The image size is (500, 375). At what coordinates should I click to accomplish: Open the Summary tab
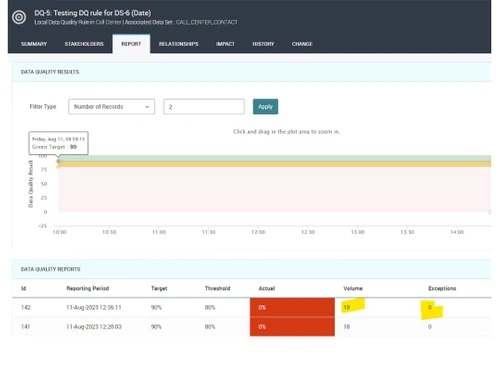click(x=34, y=44)
